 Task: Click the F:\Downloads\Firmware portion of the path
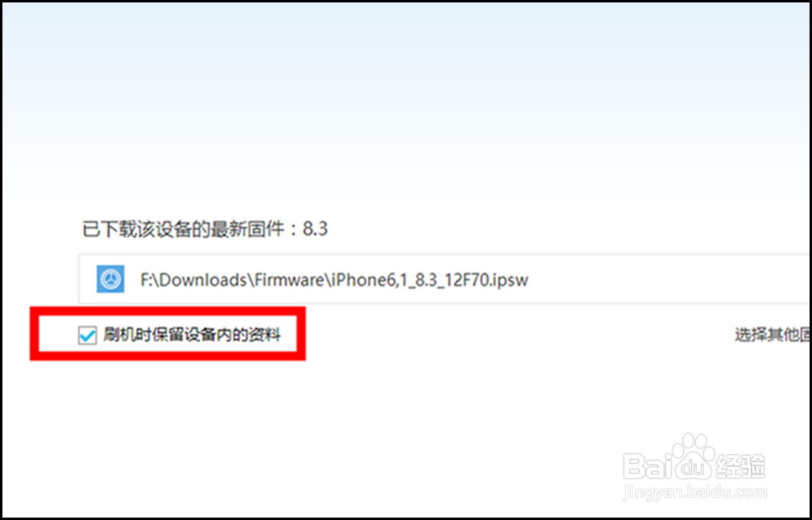232,280
